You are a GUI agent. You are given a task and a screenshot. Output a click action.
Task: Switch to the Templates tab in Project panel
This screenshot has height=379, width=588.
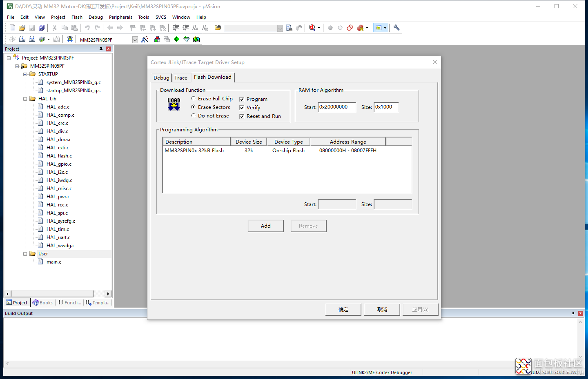pos(98,303)
